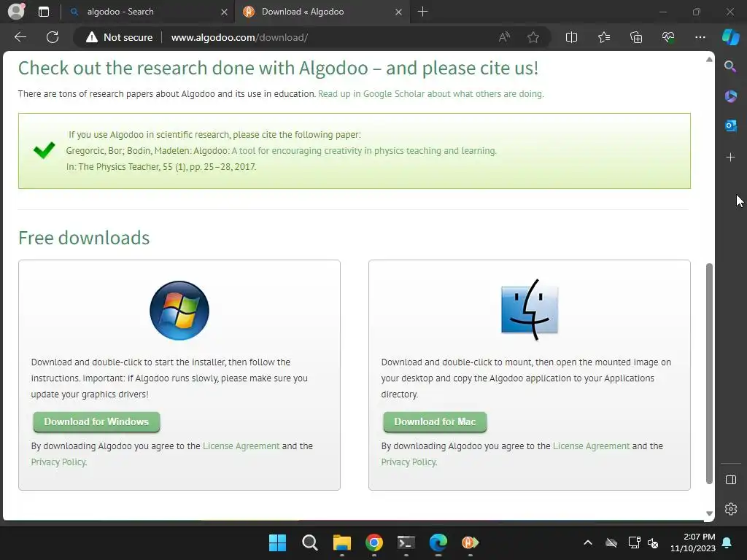Add a sidebar app with plus icon
747x560 pixels.
pyautogui.click(x=730, y=157)
